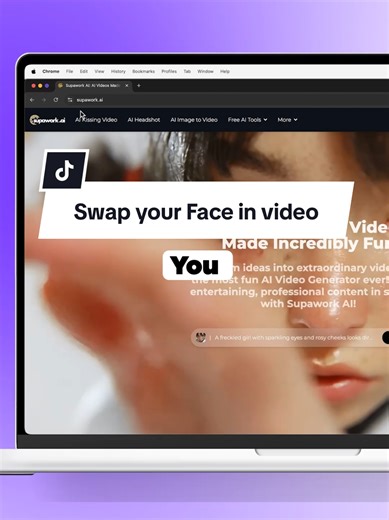Viewport: 389px width, 520px height.
Task: Open the Apple menu
Action: tap(33, 71)
